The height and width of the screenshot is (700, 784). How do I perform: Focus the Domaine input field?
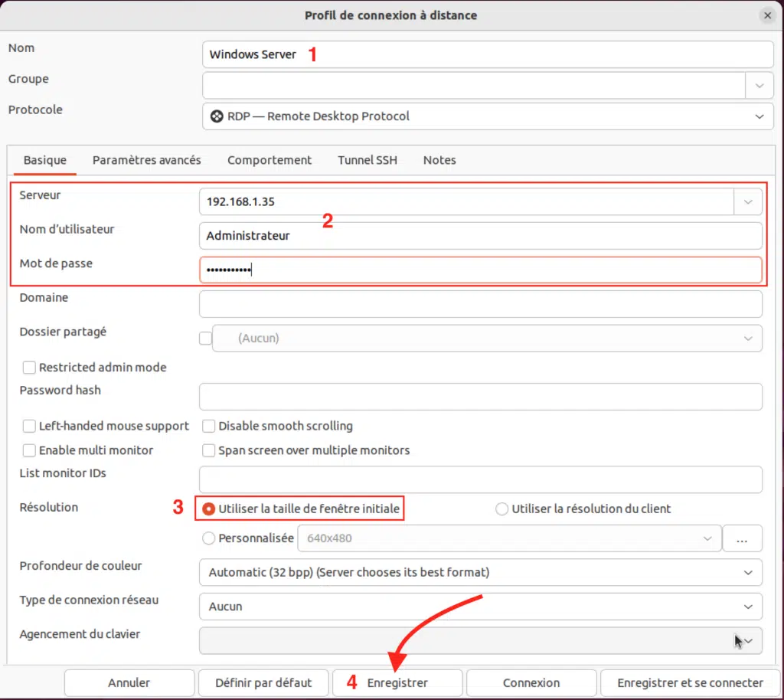tap(480, 304)
